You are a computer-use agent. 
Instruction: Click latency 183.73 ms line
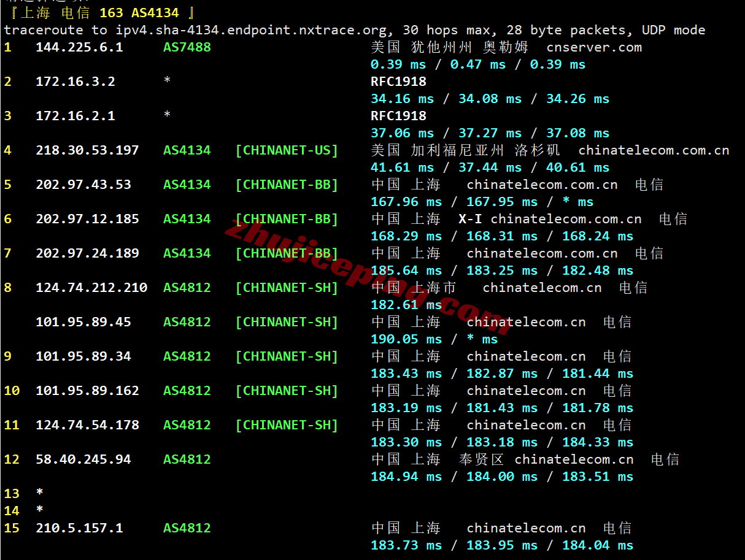coord(502,545)
